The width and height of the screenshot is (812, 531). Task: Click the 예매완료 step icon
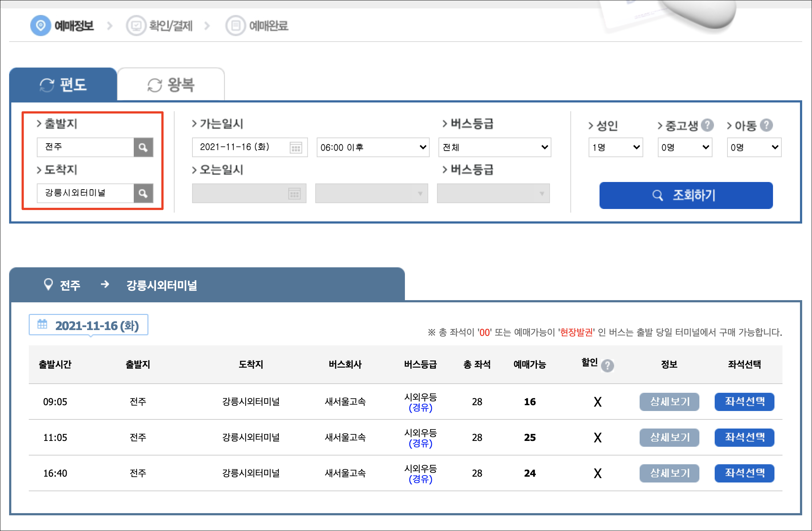coord(235,26)
